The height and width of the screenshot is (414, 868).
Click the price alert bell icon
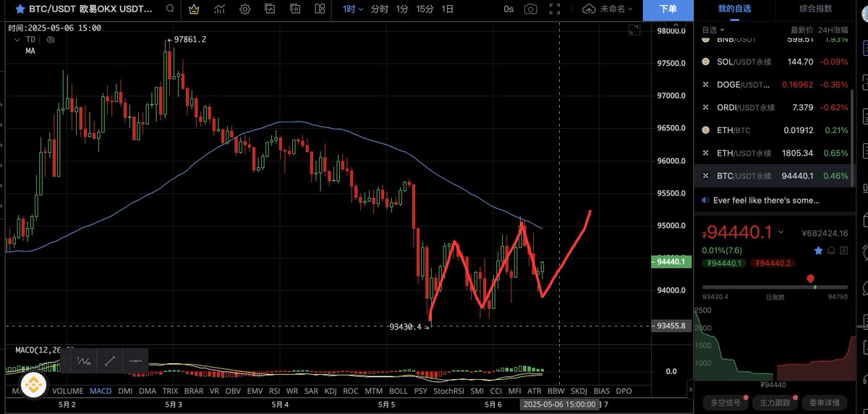click(831, 250)
